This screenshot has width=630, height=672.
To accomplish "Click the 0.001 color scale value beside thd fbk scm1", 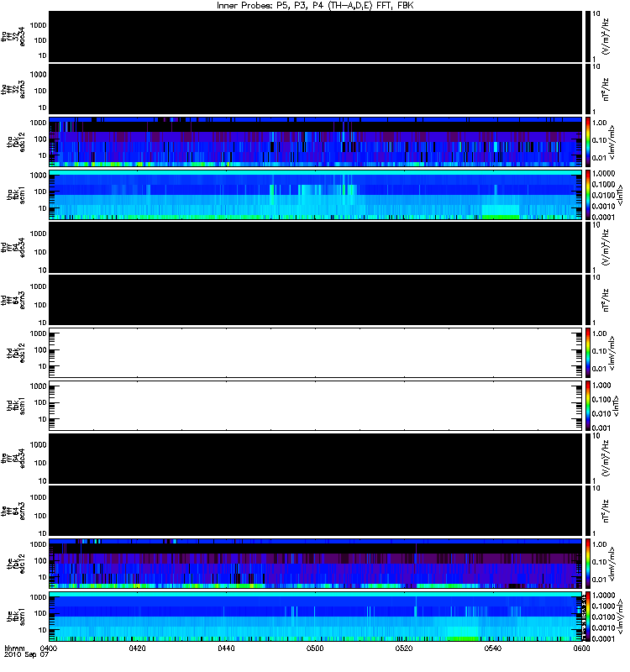I will (x=601, y=428).
